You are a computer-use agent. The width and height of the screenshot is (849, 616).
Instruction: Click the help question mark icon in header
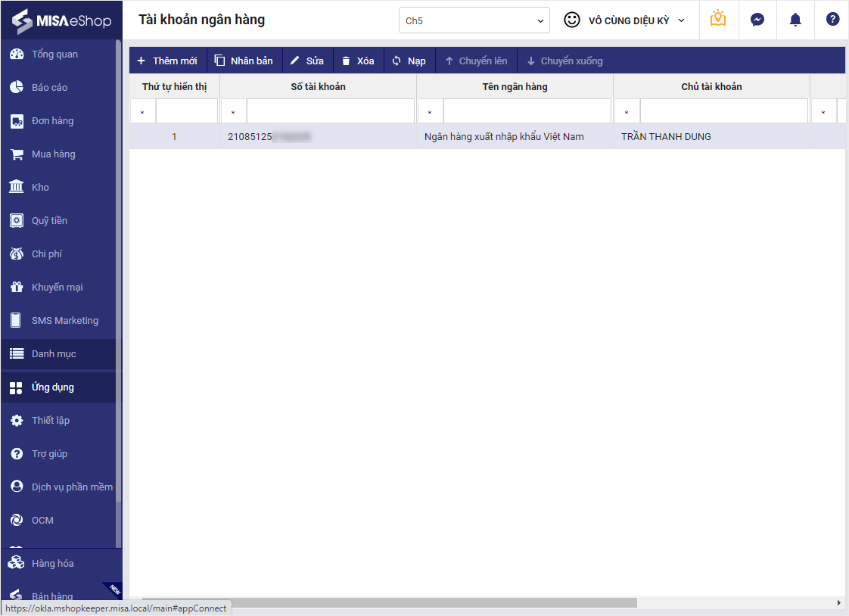pyautogui.click(x=832, y=20)
